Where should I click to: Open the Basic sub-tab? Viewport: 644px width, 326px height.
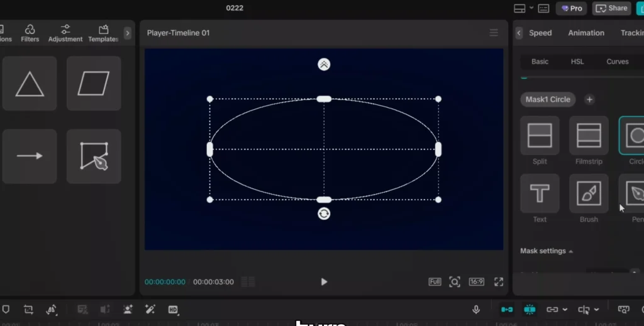pyautogui.click(x=540, y=62)
